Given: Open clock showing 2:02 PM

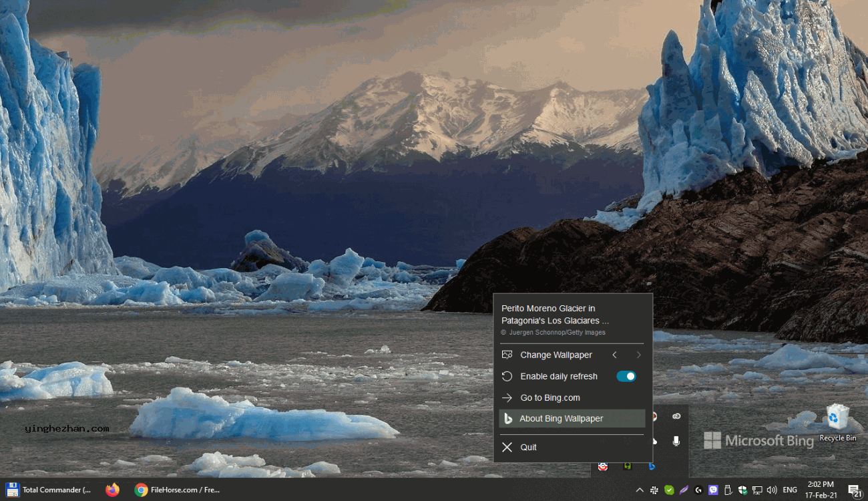Looking at the screenshot, I should point(821,490).
